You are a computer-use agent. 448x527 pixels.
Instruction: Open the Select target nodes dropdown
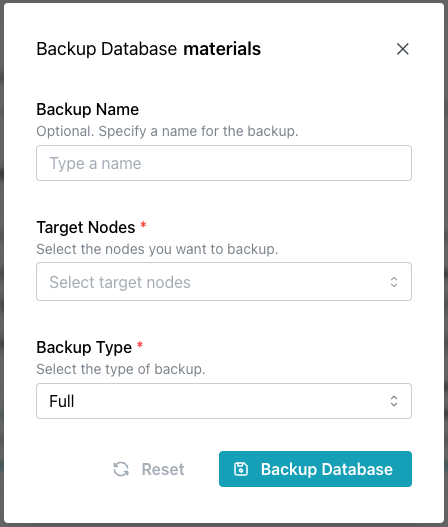click(224, 282)
